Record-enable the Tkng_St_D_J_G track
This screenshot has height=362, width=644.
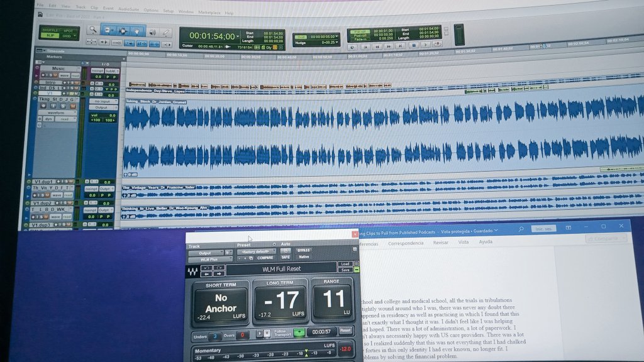pos(43,106)
